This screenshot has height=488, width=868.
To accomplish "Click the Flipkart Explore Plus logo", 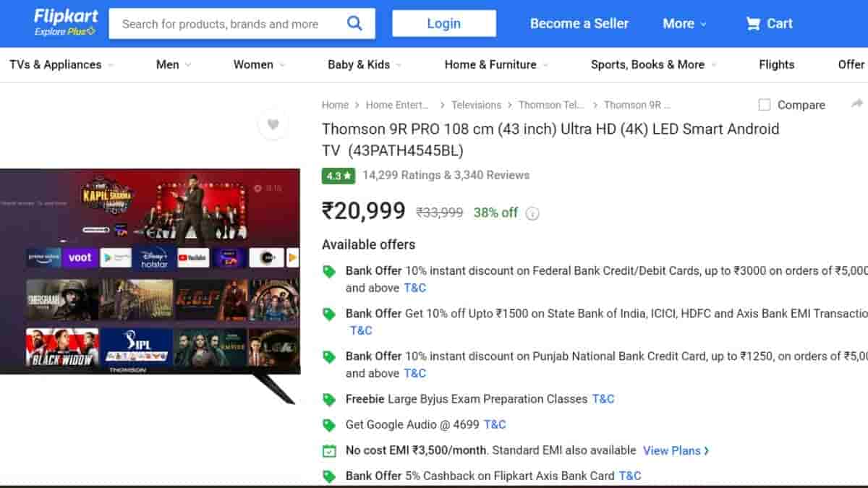I will coord(66,22).
